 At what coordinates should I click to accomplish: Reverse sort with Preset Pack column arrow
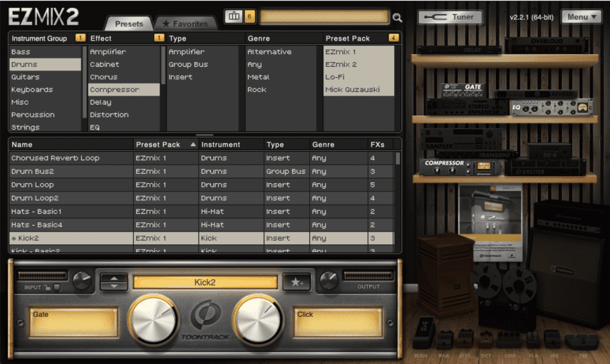pyautogui.click(x=193, y=145)
